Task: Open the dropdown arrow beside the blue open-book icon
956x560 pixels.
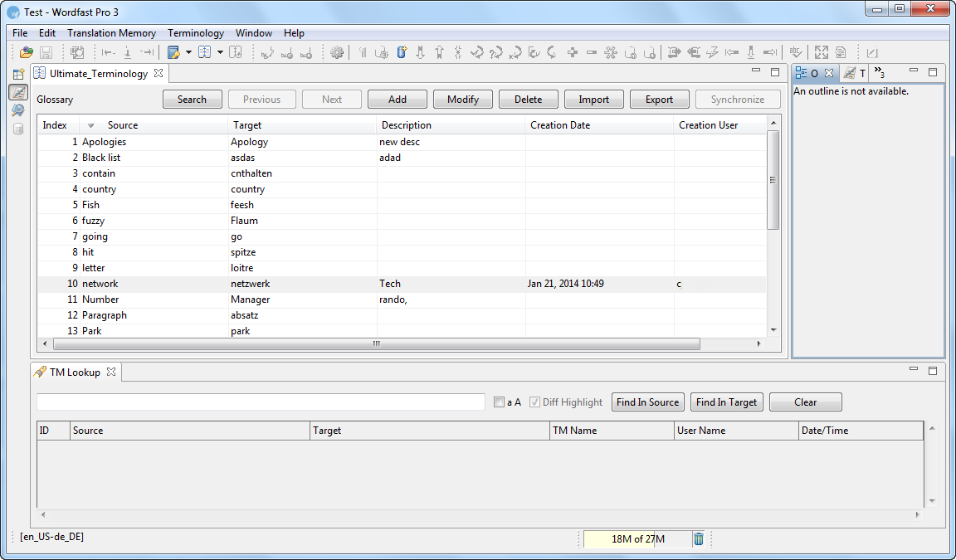Action: pyautogui.click(x=220, y=52)
